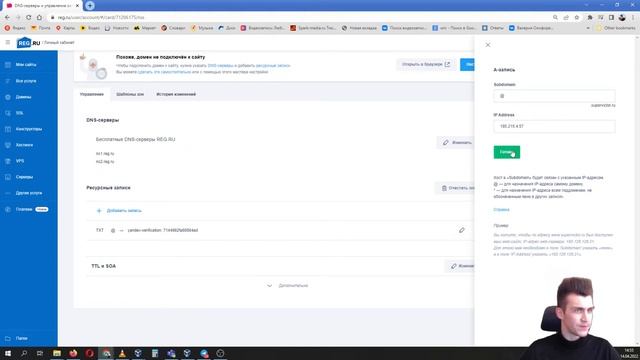Click the IP Address input field

pyautogui.click(x=554, y=127)
